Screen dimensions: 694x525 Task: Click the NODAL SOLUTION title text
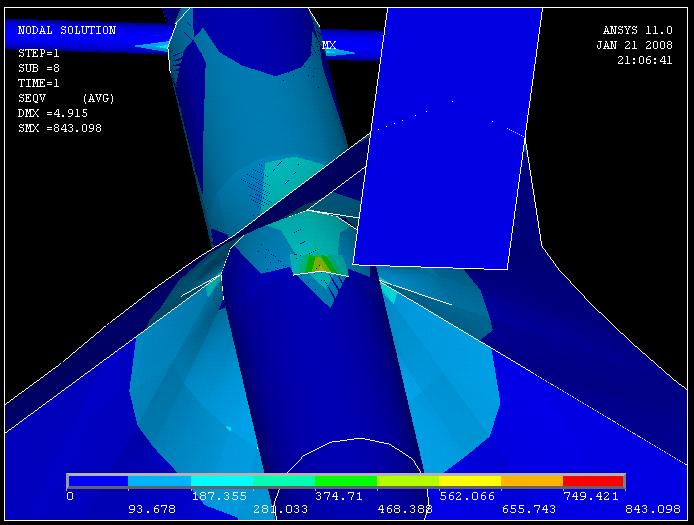coord(67,30)
